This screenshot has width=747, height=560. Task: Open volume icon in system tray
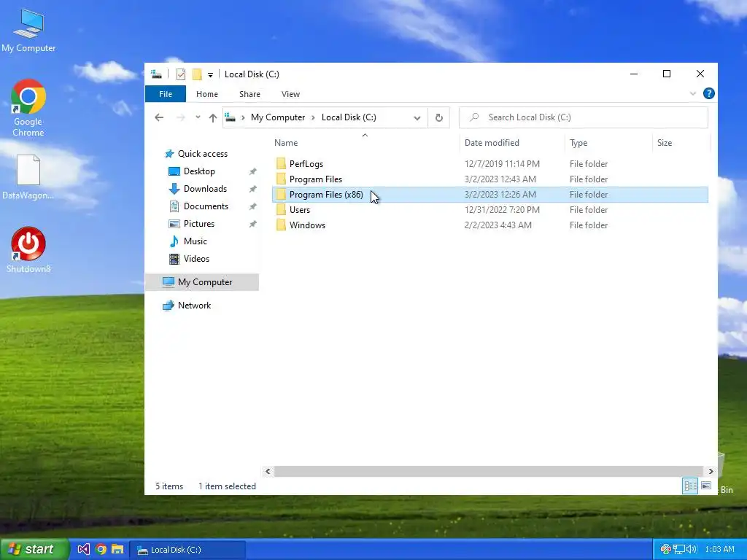point(692,550)
